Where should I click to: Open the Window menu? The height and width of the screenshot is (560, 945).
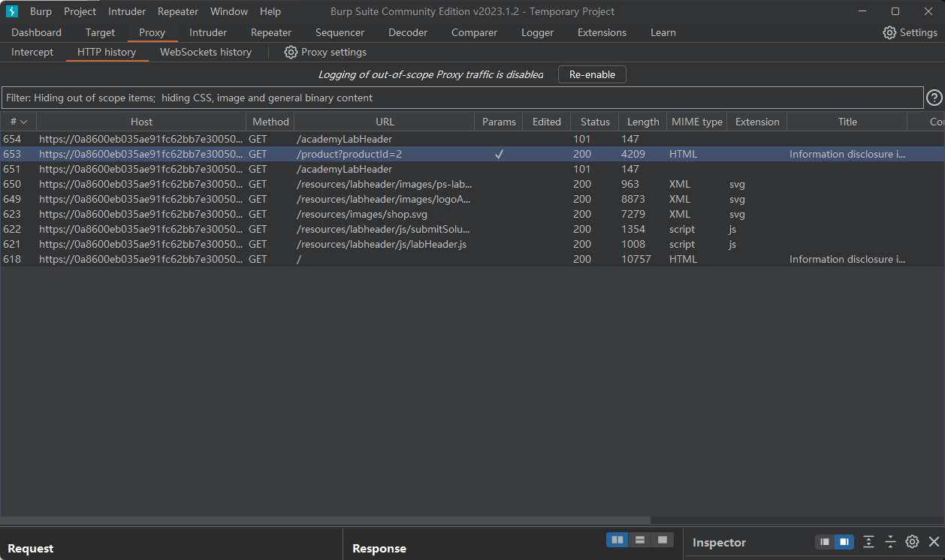[x=229, y=11]
